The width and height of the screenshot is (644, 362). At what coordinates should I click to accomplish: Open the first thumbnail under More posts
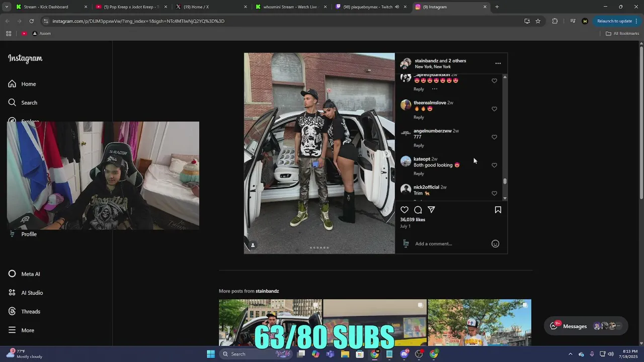pos(270,322)
